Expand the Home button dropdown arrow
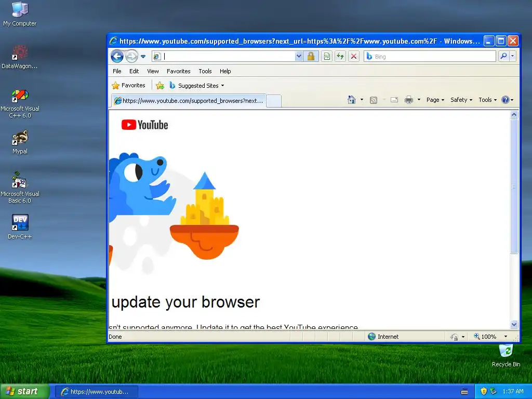The width and height of the screenshot is (532, 399). [362, 100]
